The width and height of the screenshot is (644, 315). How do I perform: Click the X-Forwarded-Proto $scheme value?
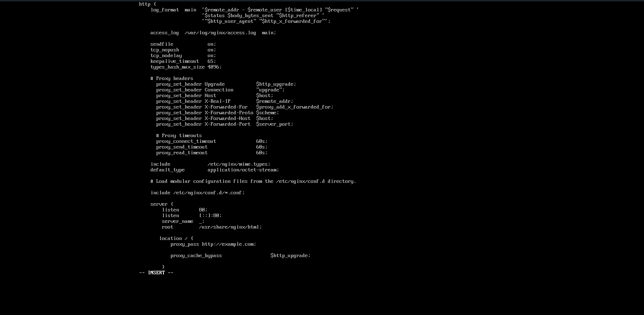[x=267, y=113]
